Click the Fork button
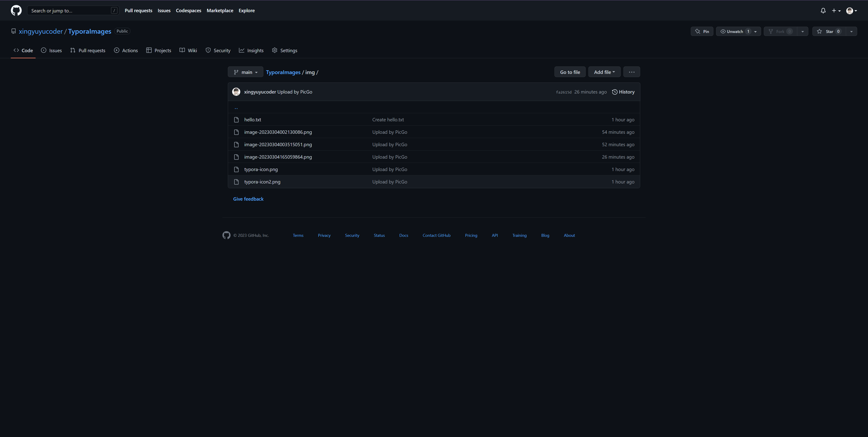The image size is (868, 437). click(781, 31)
